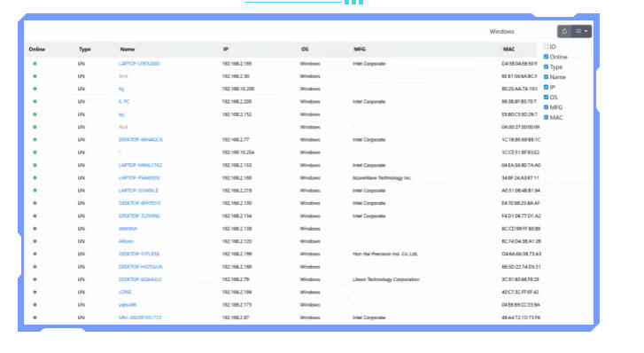644x353 pixels.
Task: Sort by the Online column header
Action: [x=37, y=49]
